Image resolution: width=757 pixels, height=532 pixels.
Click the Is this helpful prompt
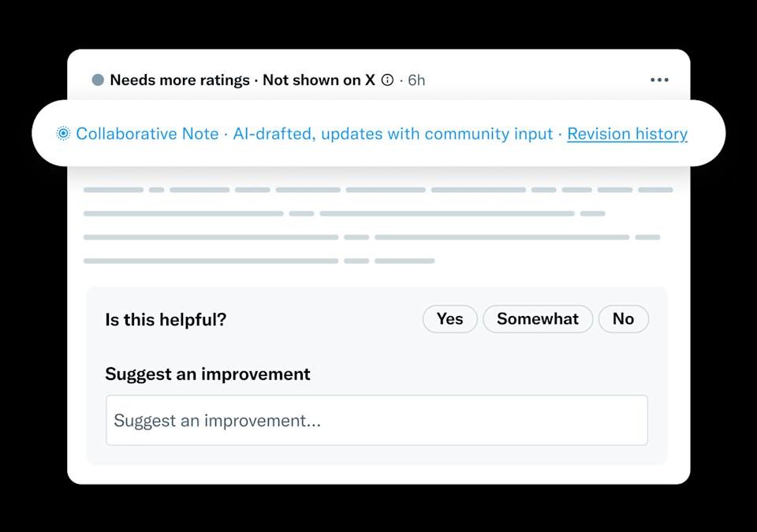point(166,320)
